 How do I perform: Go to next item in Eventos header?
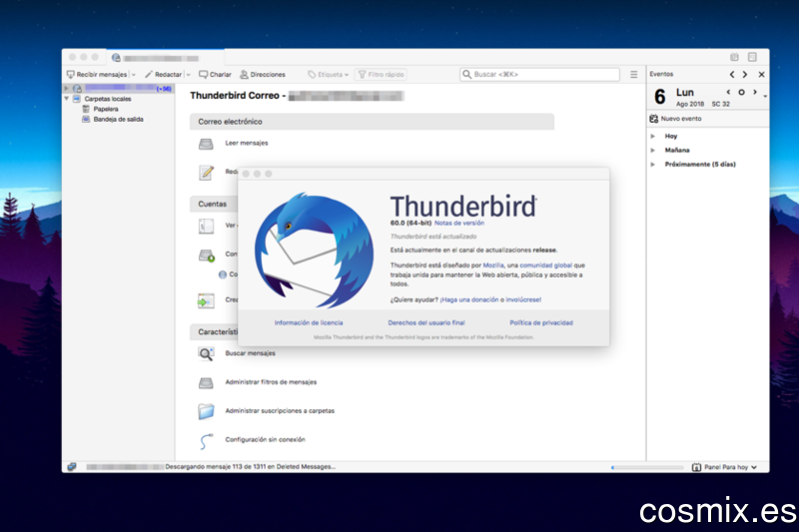745,74
